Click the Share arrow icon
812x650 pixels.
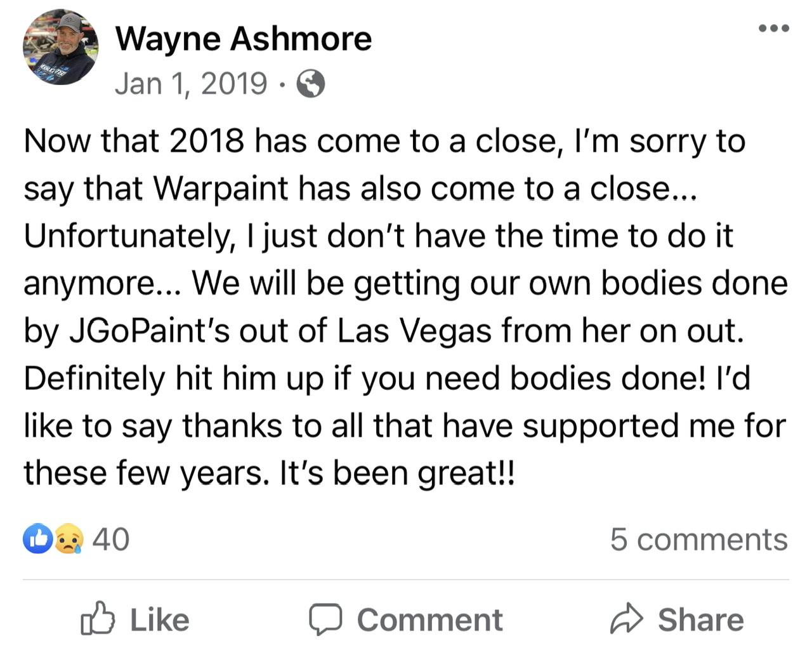coord(627,619)
